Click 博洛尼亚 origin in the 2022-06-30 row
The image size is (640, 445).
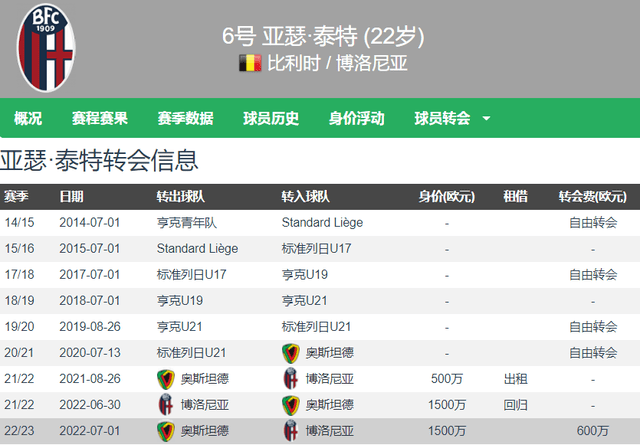[x=204, y=405]
